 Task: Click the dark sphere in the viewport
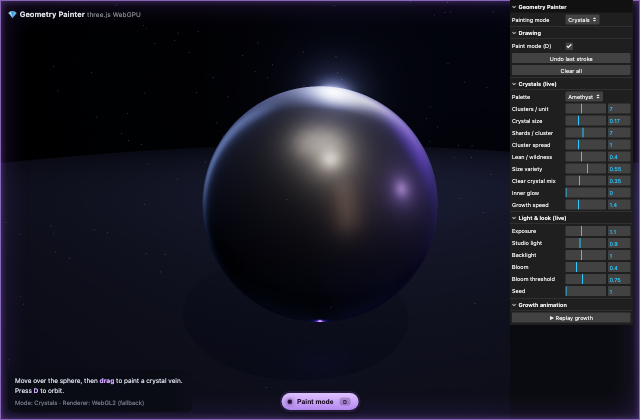coord(320,203)
